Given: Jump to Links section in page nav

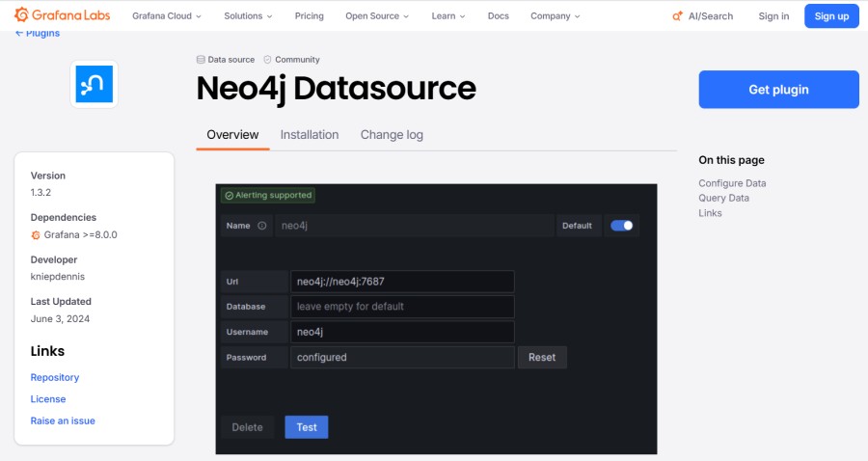Looking at the screenshot, I should [710, 213].
